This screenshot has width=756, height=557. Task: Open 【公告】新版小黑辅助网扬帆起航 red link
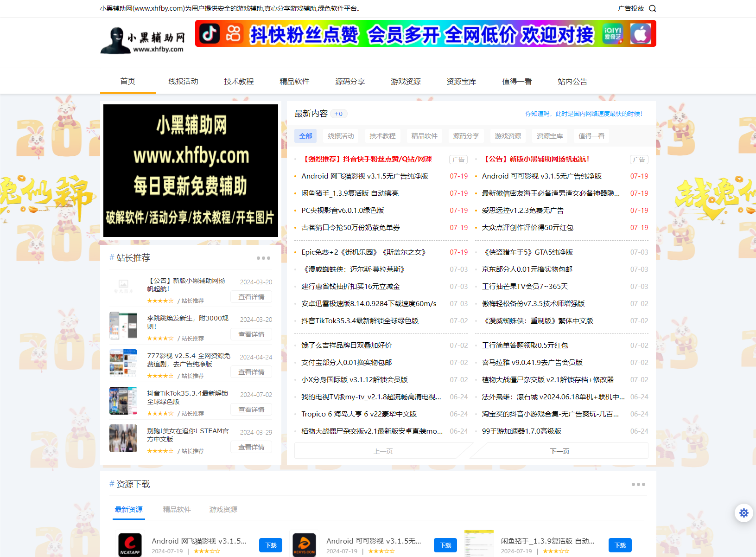point(536,159)
